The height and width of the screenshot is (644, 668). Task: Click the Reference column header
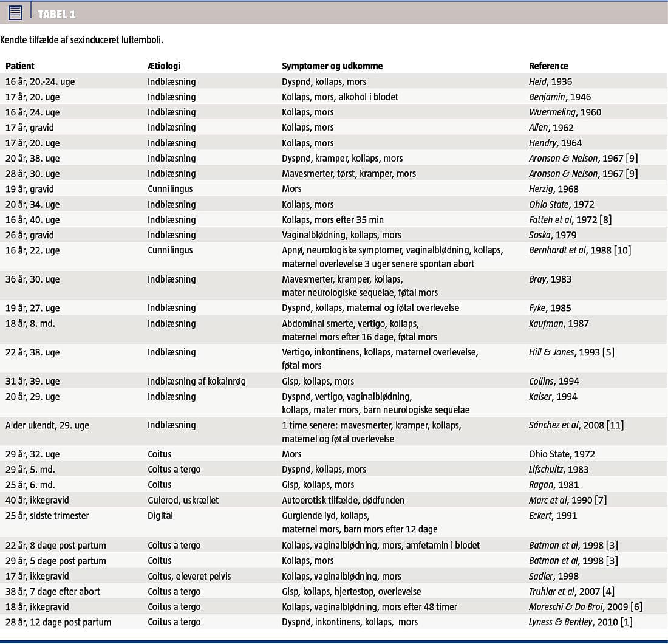(x=548, y=66)
